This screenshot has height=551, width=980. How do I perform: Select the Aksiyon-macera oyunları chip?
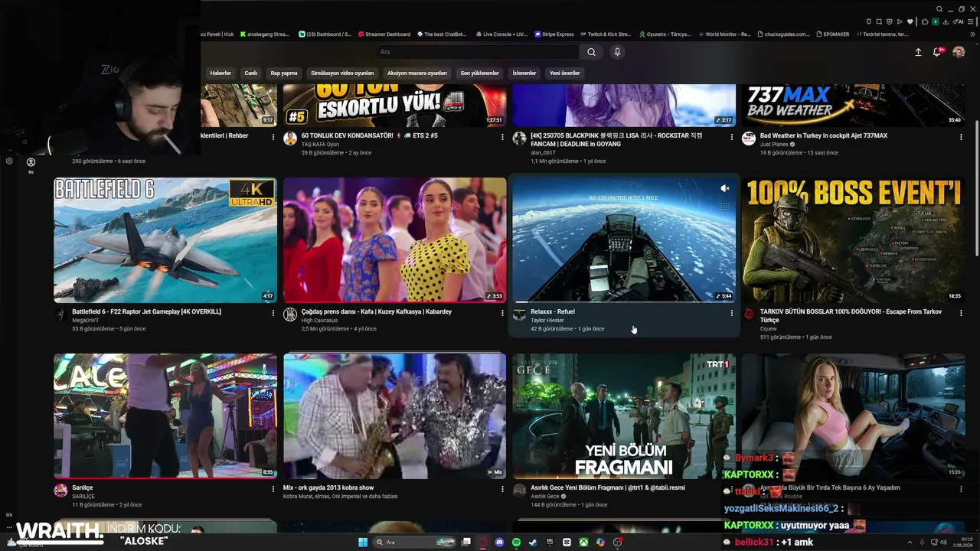417,73
